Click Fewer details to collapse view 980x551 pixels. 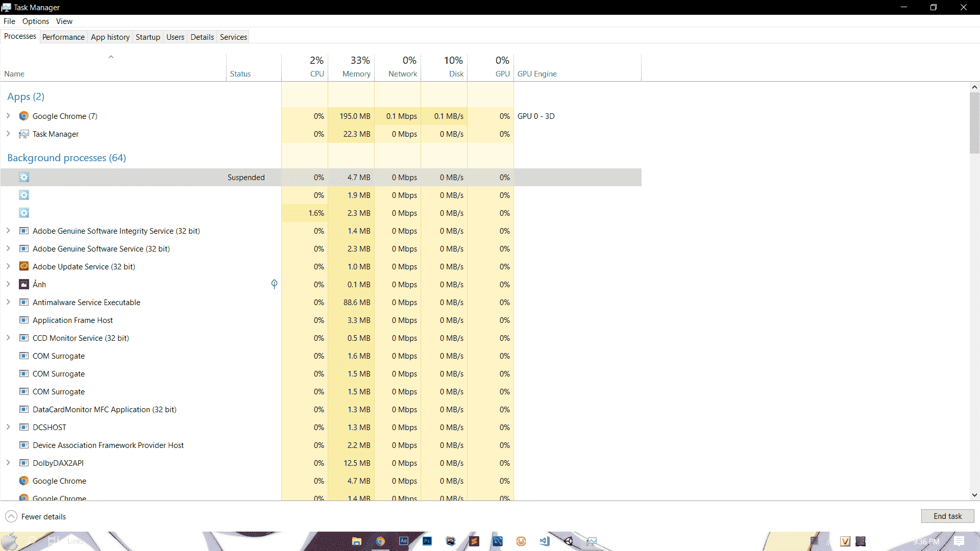pyautogui.click(x=36, y=516)
